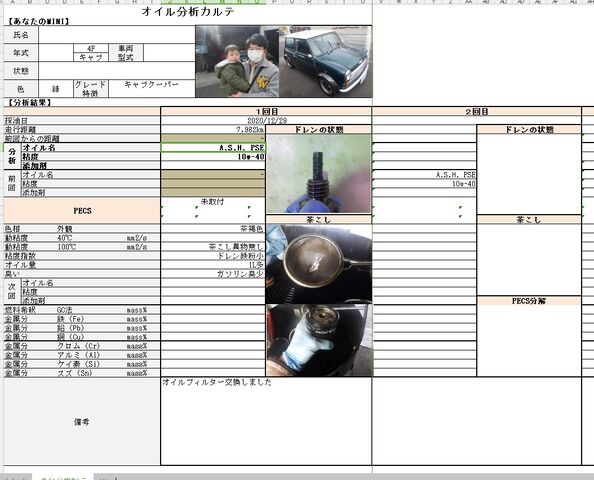Image resolution: width=594 pixels, height=480 pixels.
Task: Click the photo of the mother and child
Action: pyautogui.click(x=237, y=62)
